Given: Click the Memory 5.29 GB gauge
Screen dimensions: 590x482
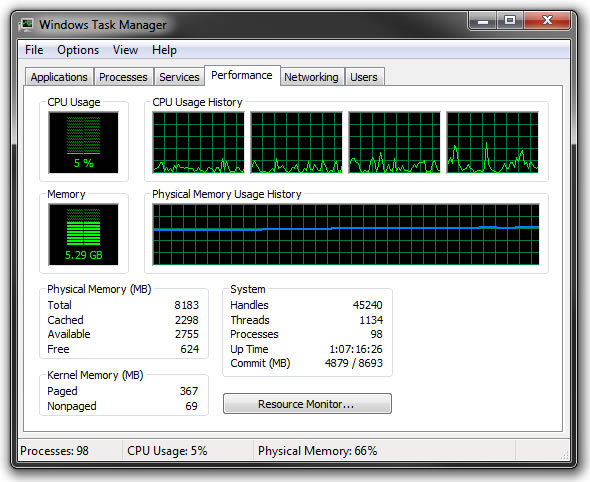Looking at the screenshot, I should tap(83, 235).
